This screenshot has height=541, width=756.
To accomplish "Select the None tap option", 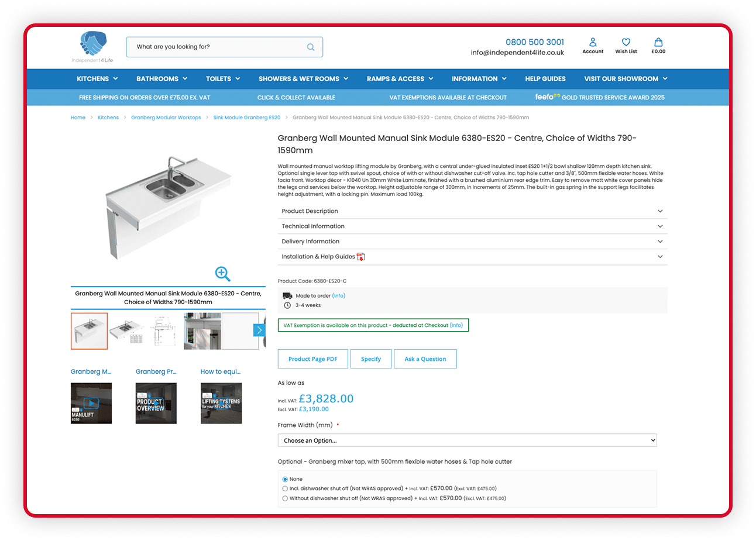I will [286, 479].
